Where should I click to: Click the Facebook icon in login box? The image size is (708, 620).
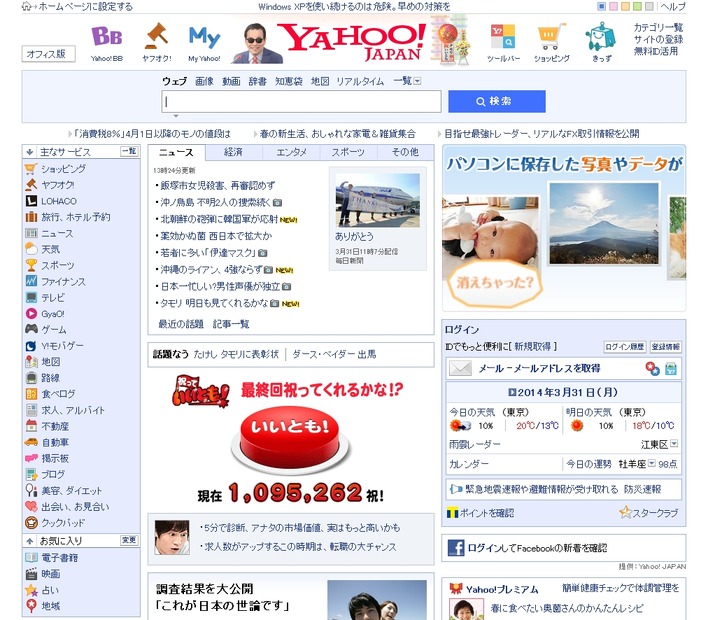[x=456, y=548]
